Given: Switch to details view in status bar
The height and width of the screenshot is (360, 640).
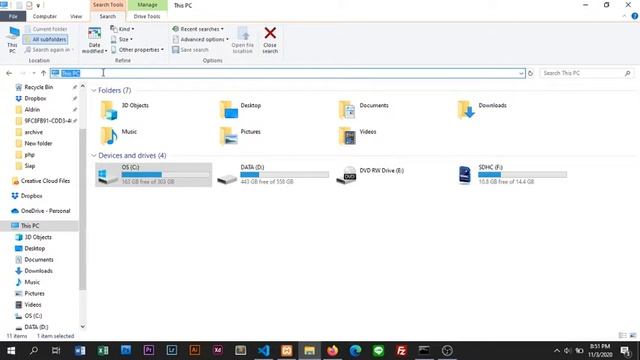Looking at the screenshot, I should click(x=622, y=336).
